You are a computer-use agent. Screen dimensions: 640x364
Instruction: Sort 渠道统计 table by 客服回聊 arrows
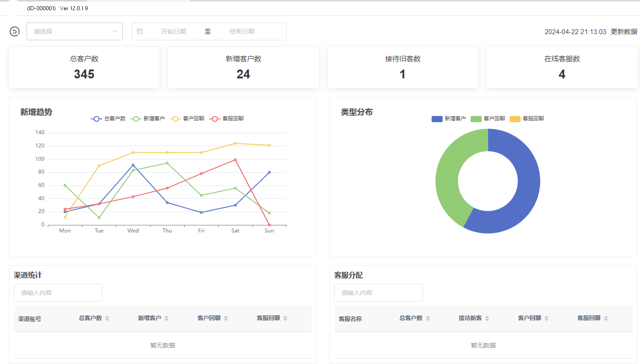pos(285,318)
